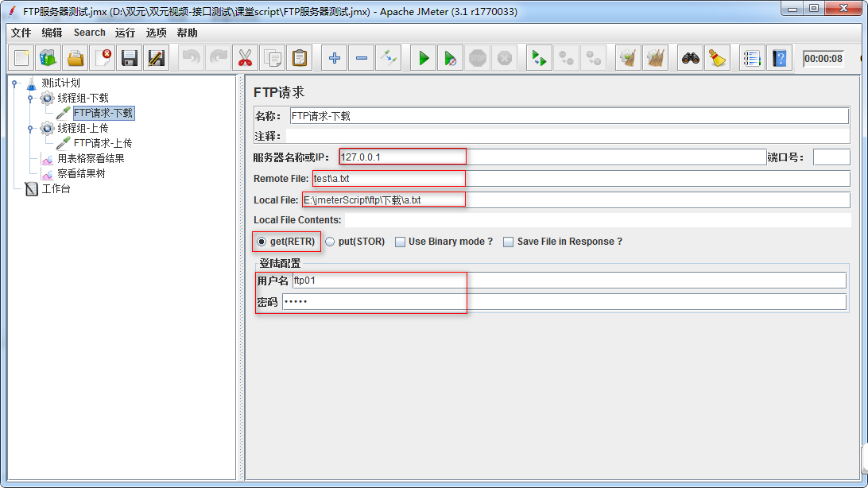Click the Copy icon in toolbar
The width and height of the screenshot is (868, 488).
[273, 58]
